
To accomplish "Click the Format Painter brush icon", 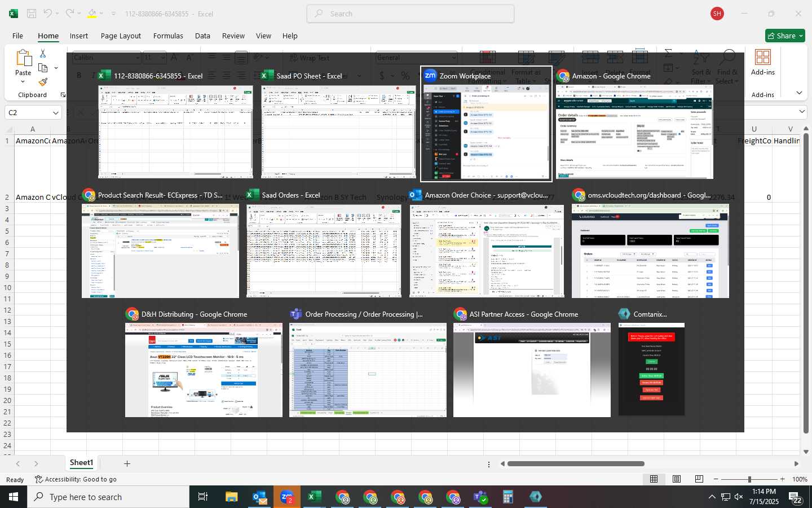I will (43, 82).
